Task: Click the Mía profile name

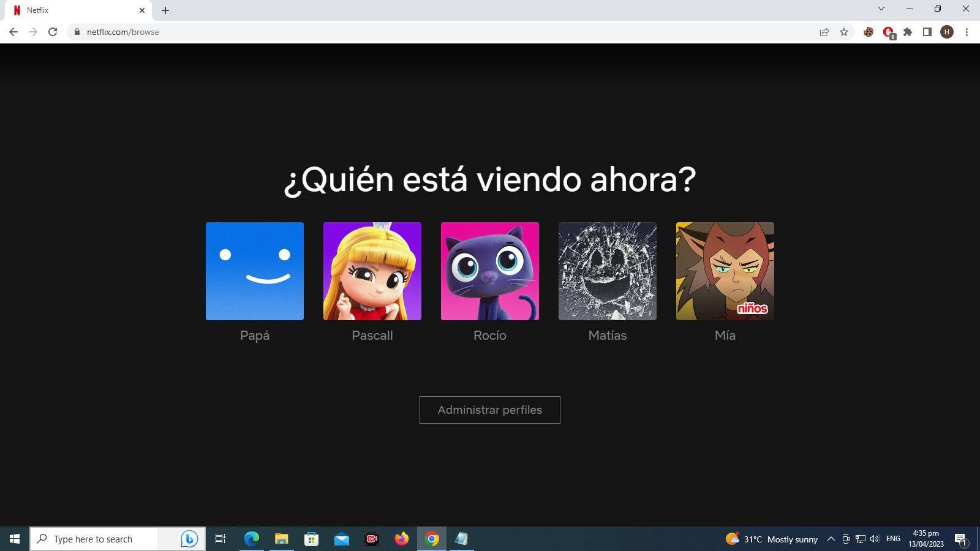Action: pyautogui.click(x=725, y=335)
